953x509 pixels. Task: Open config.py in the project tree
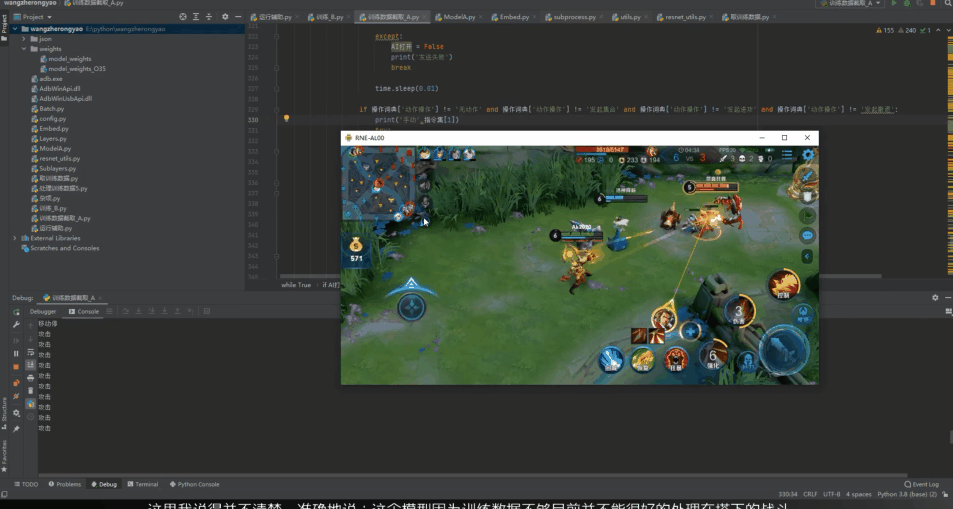pyautogui.click(x=53, y=119)
